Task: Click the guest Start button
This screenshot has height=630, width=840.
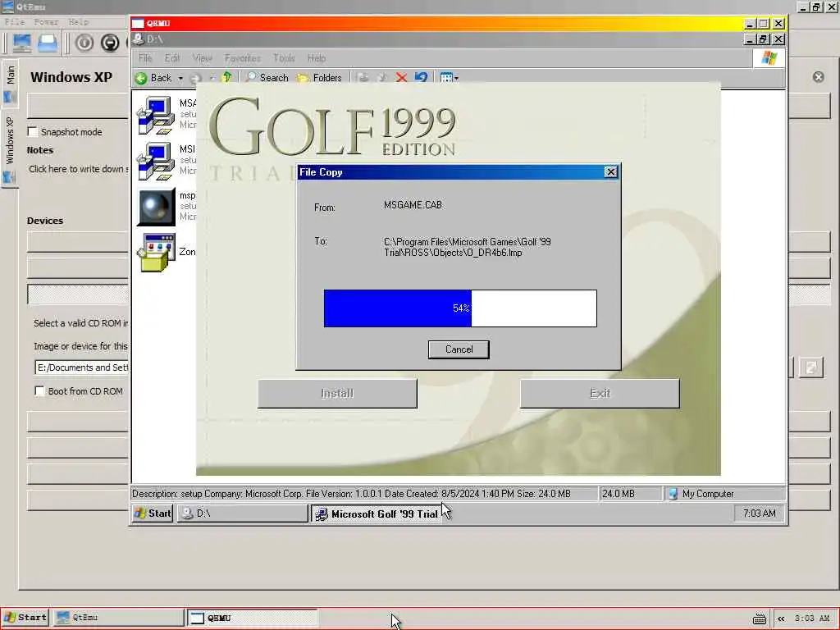Action: (153, 514)
